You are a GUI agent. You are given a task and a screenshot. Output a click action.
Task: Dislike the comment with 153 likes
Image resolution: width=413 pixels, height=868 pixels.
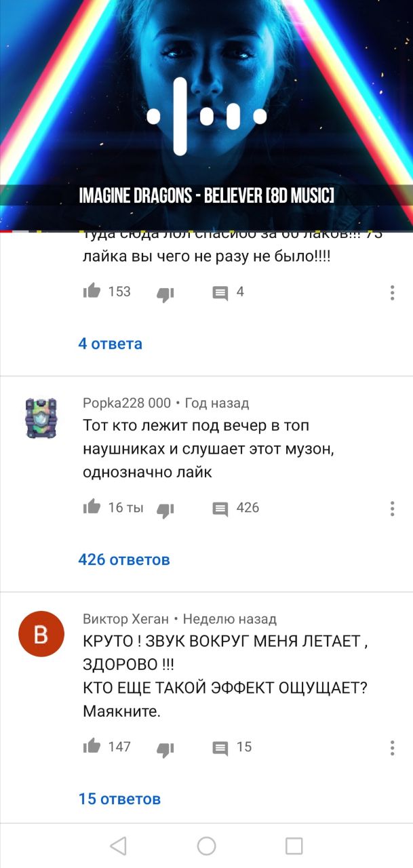click(165, 294)
